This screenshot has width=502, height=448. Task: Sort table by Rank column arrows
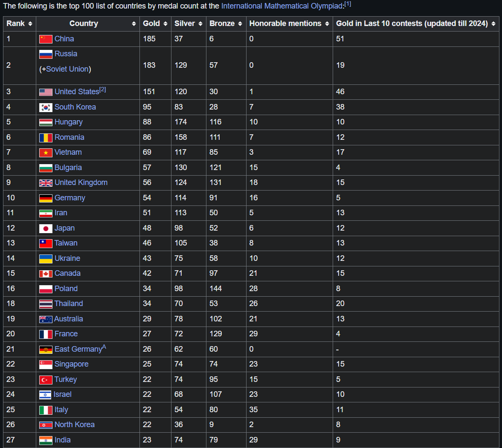[x=30, y=24]
